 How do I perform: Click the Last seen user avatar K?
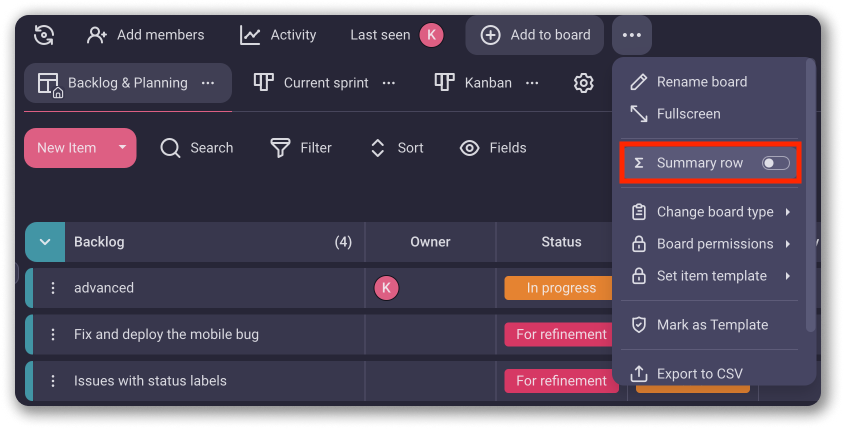click(x=431, y=35)
